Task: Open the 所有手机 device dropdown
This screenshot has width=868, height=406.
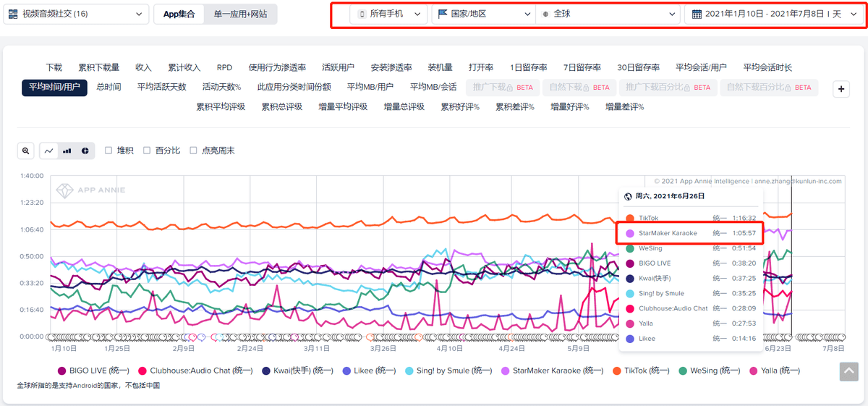Action: 390,14
